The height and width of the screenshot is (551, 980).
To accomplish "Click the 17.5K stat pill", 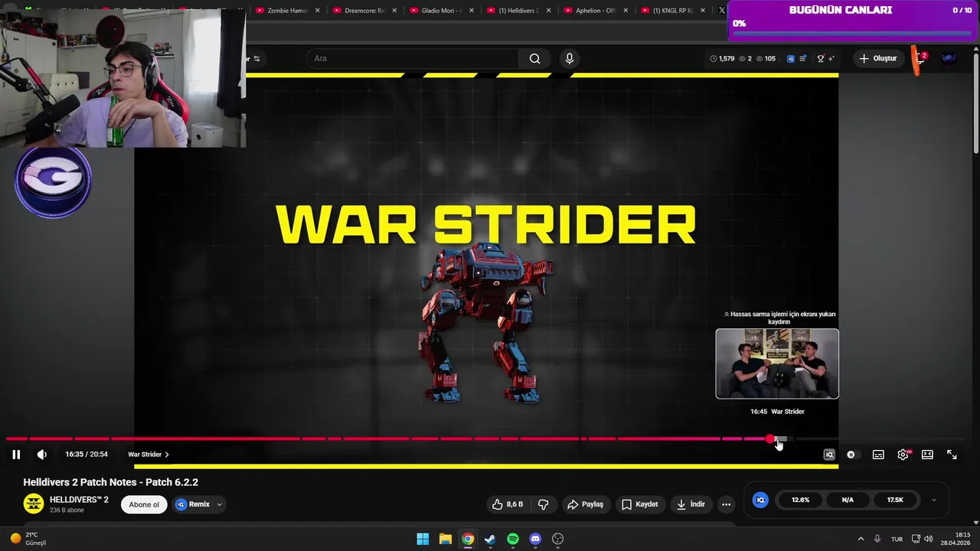I will pyautogui.click(x=895, y=500).
